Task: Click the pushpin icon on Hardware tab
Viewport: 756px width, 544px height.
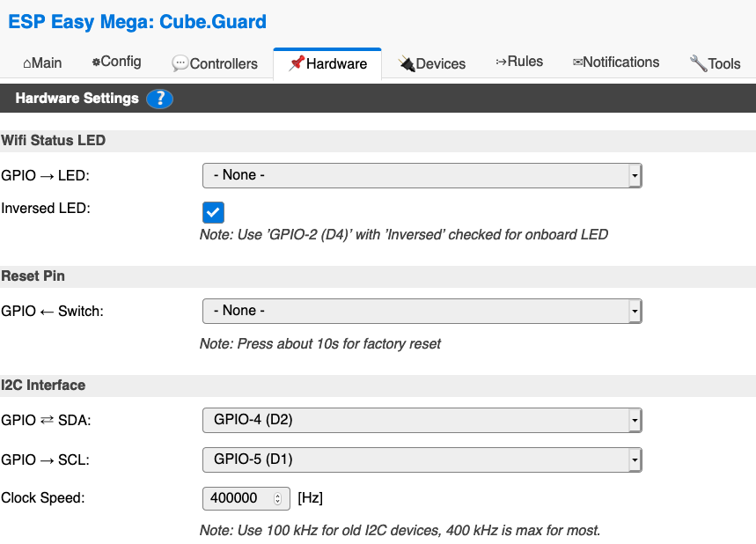Action: (297, 63)
